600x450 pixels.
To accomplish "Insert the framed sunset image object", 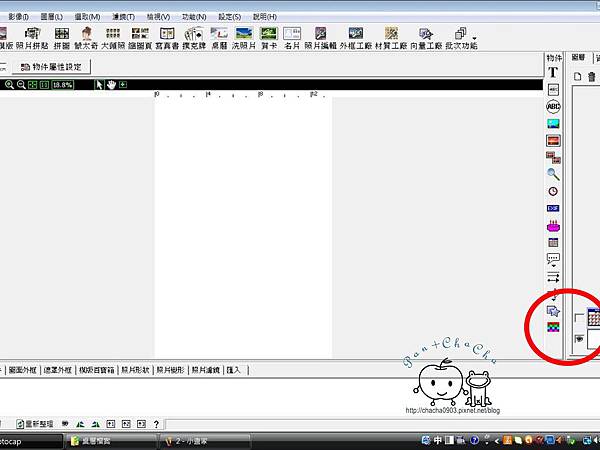I will 553,140.
